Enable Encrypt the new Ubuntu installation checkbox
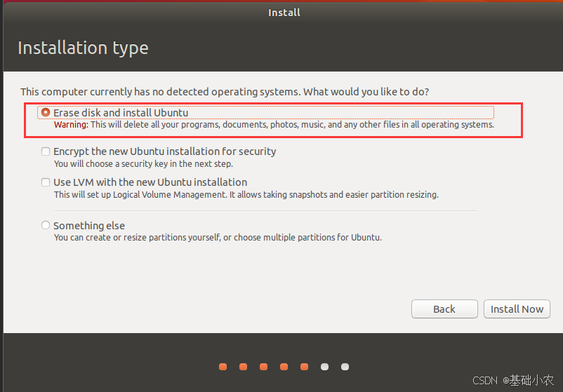The image size is (563, 392). [x=46, y=151]
